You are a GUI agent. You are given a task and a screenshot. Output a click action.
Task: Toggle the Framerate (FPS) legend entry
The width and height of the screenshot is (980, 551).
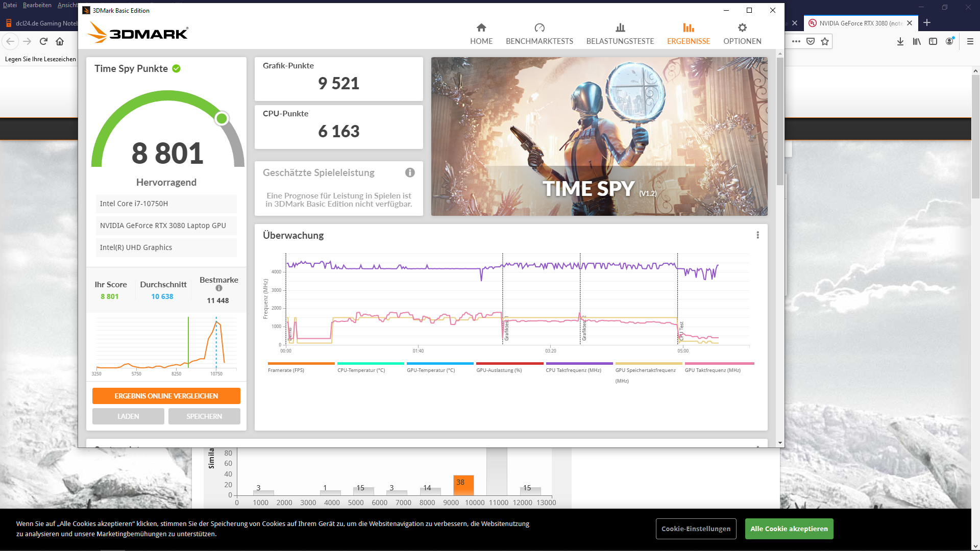[286, 370]
